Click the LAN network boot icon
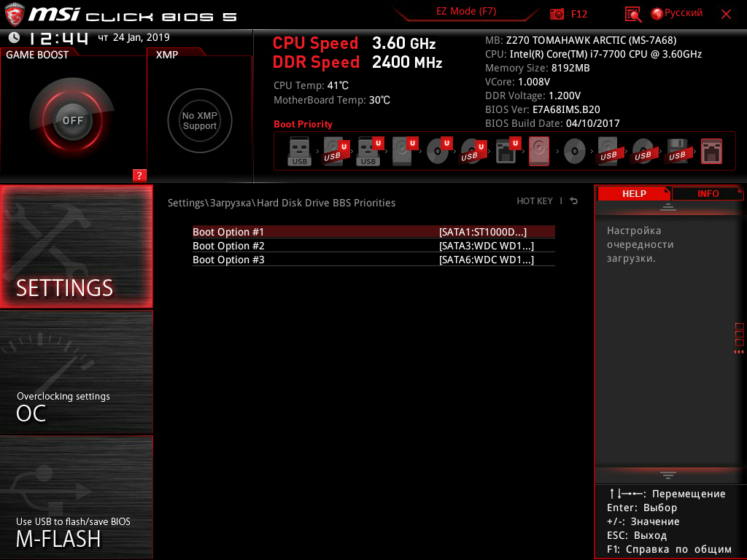747x560 pixels. (711, 150)
